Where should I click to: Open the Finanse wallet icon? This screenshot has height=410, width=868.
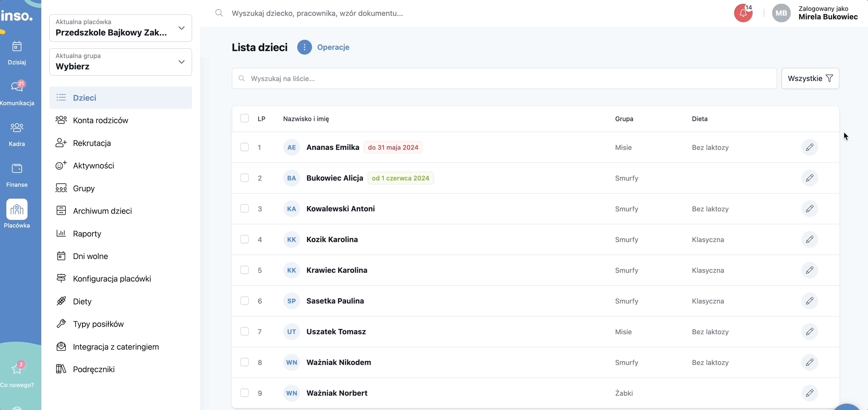point(17,168)
